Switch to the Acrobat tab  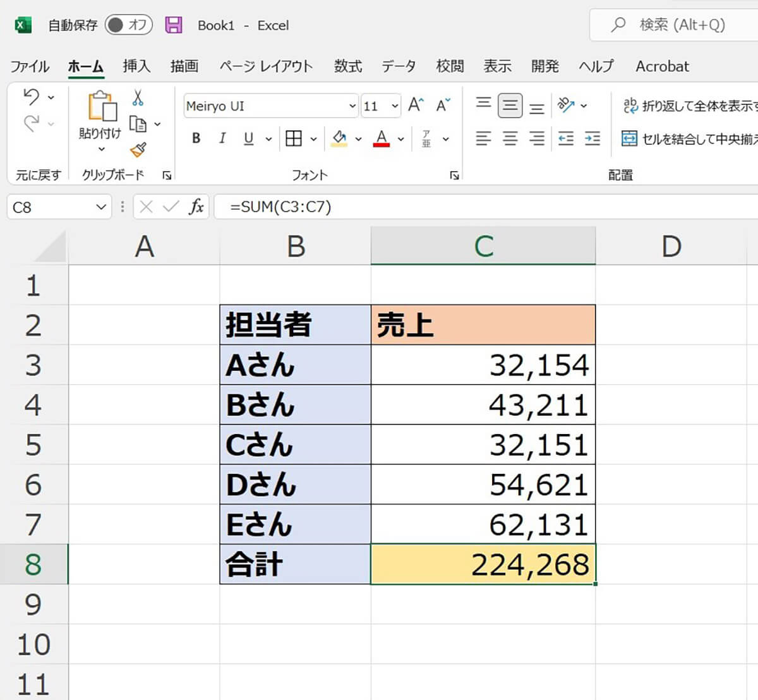pyautogui.click(x=662, y=66)
